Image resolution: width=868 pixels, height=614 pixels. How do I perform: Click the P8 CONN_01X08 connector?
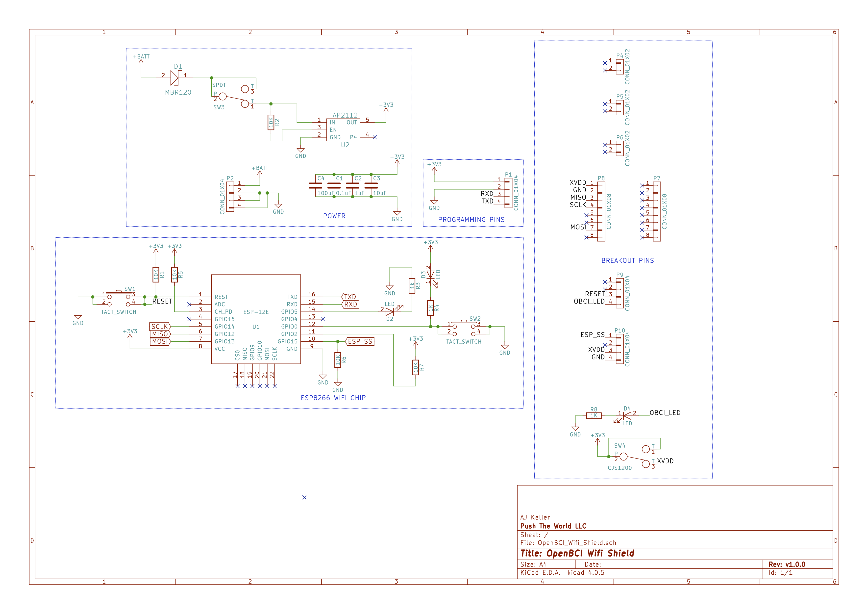click(x=601, y=211)
